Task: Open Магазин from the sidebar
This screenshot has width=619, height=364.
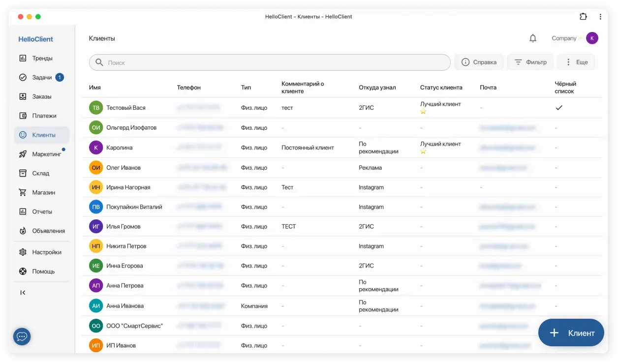Action: (43, 192)
